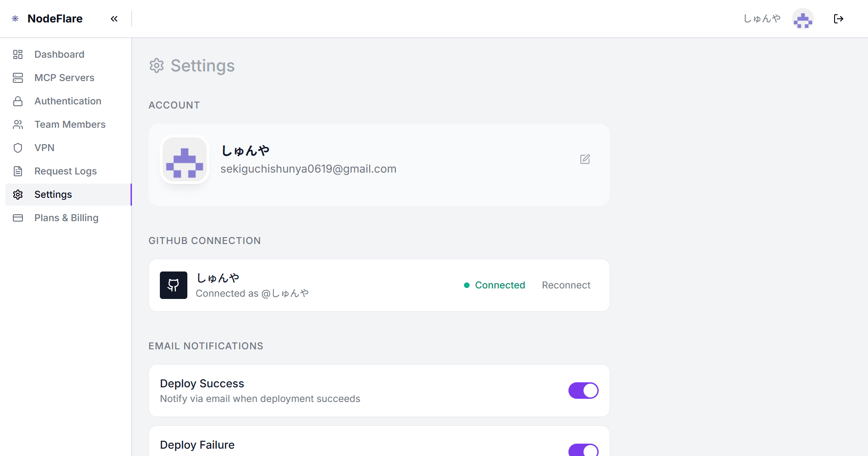Click the VPN shield icon
868x456 pixels.
[18, 148]
